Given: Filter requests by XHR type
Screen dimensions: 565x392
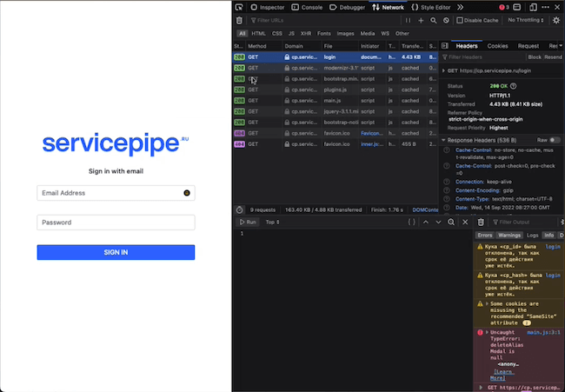Looking at the screenshot, I should click(x=306, y=34).
